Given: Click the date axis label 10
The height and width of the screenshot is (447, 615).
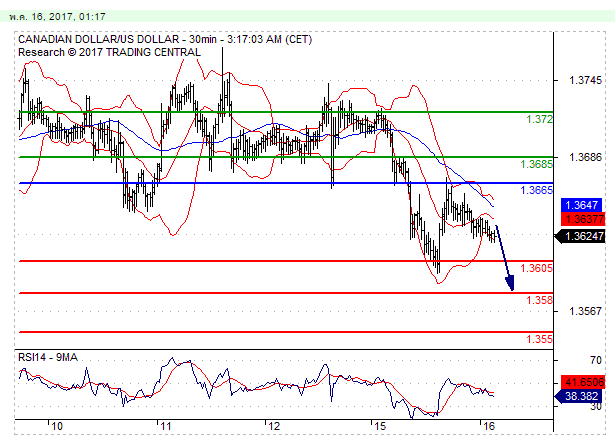Looking at the screenshot, I should [57, 426].
